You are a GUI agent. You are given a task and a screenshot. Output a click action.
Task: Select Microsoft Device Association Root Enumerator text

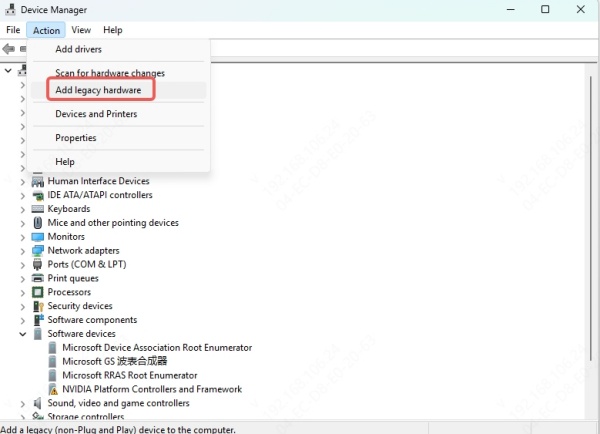click(157, 348)
